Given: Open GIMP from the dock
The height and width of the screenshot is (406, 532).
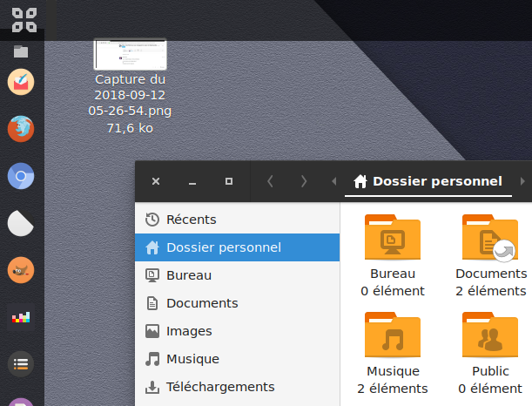Looking at the screenshot, I should (x=21, y=270).
